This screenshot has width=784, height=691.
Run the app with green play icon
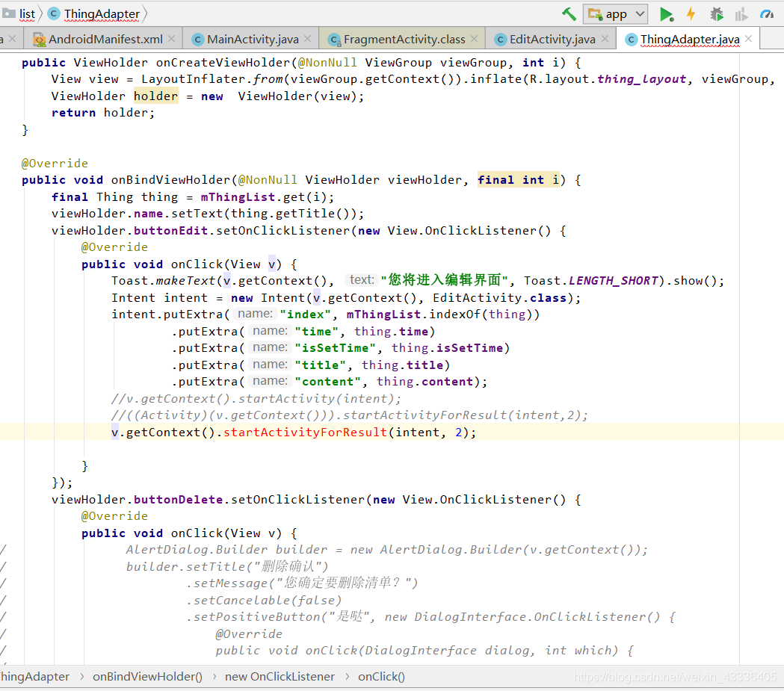[666, 14]
